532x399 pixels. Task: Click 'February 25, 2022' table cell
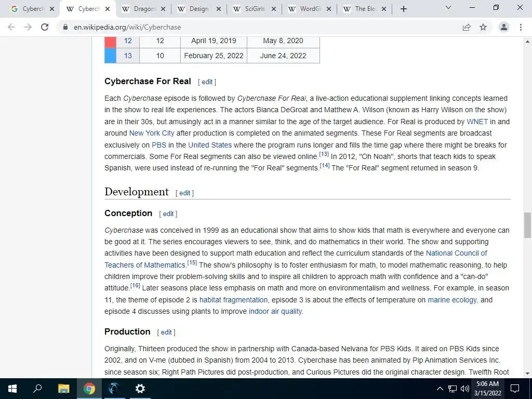pos(214,56)
